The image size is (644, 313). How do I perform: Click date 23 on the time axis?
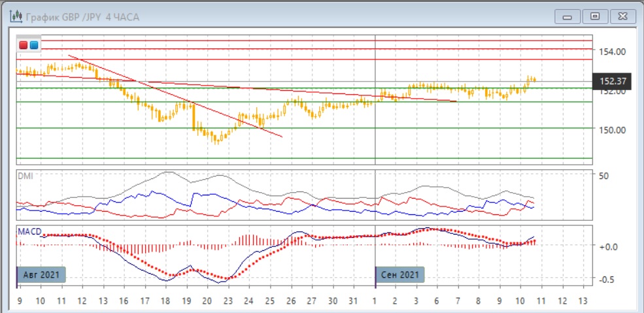click(228, 301)
